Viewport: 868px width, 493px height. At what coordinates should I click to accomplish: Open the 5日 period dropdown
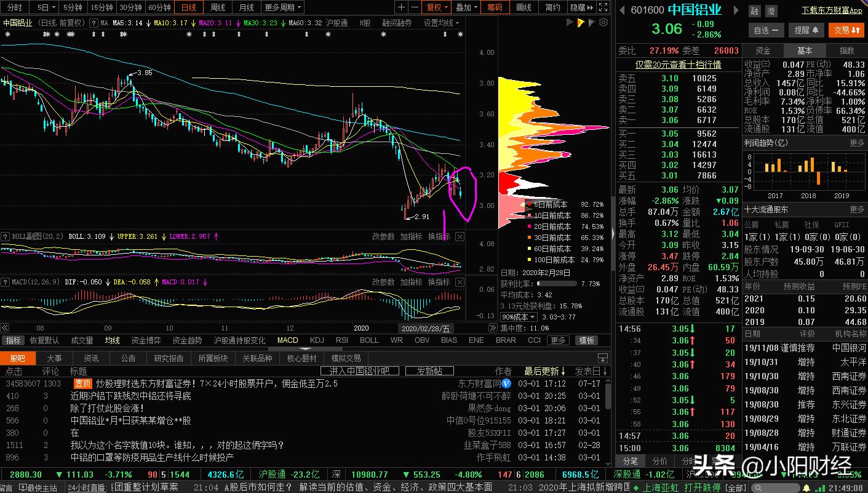45,7
